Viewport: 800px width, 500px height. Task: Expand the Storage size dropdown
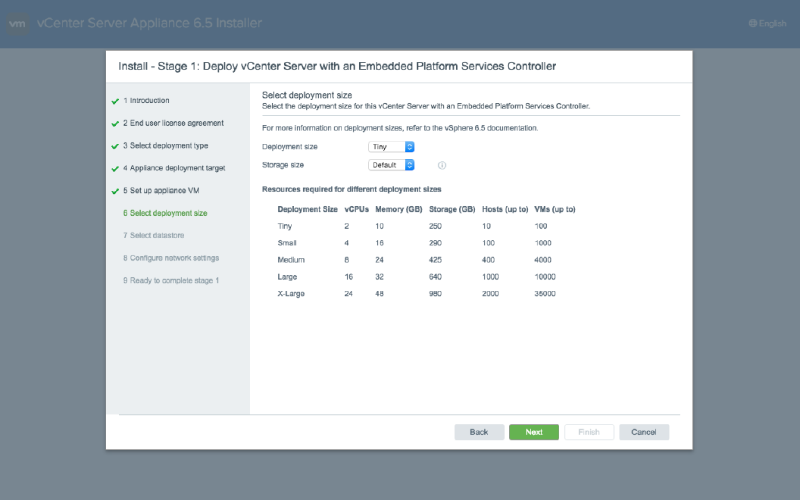pos(391,165)
